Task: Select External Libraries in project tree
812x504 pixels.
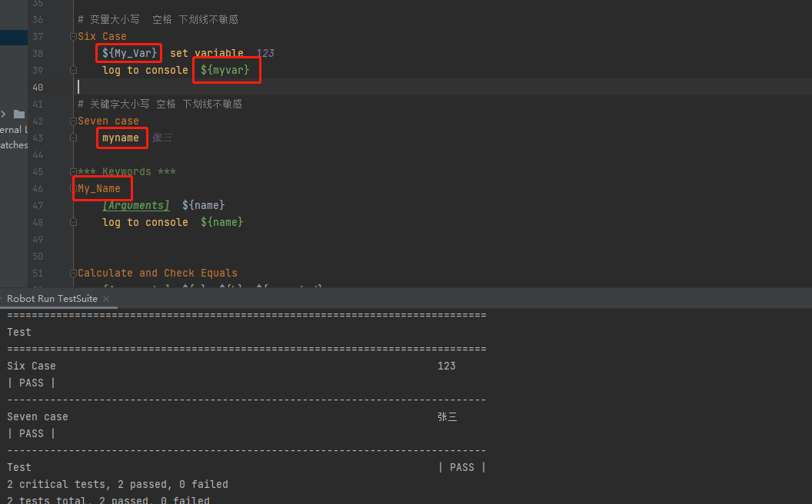Action: 13,130
